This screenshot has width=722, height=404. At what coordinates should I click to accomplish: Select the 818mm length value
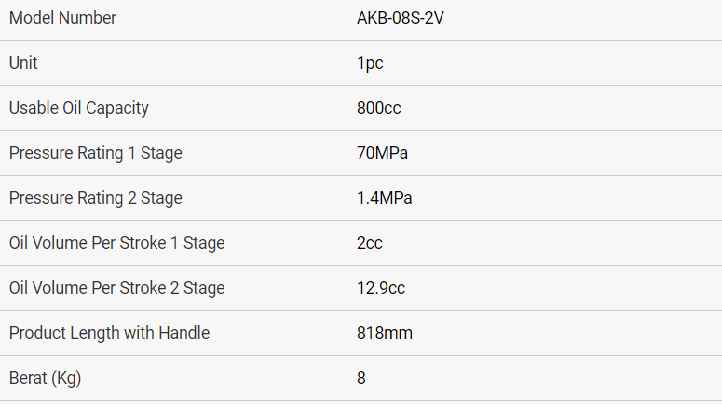[385, 333]
